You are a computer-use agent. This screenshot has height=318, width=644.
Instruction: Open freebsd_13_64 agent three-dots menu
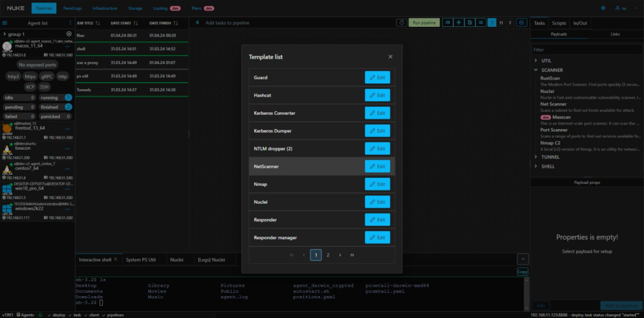67,128
